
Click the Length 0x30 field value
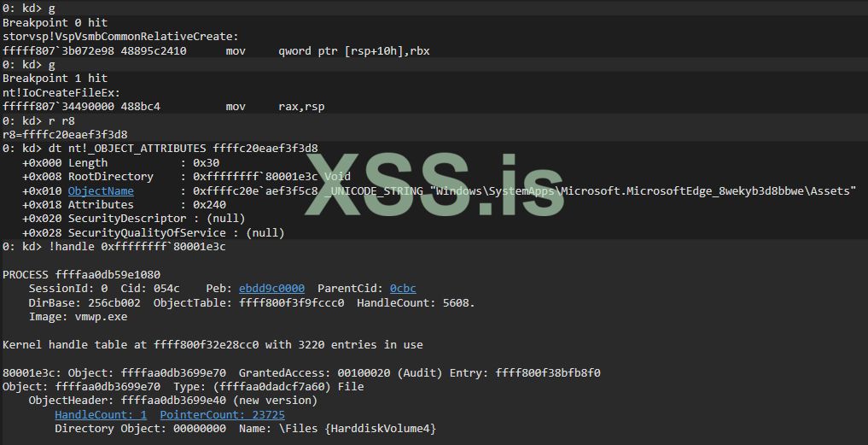206,162
